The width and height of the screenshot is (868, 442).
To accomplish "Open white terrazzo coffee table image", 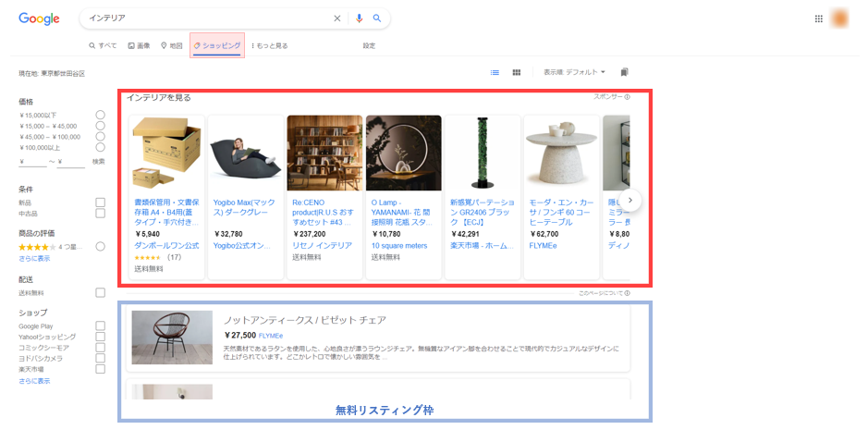I will click(x=561, y=153).
